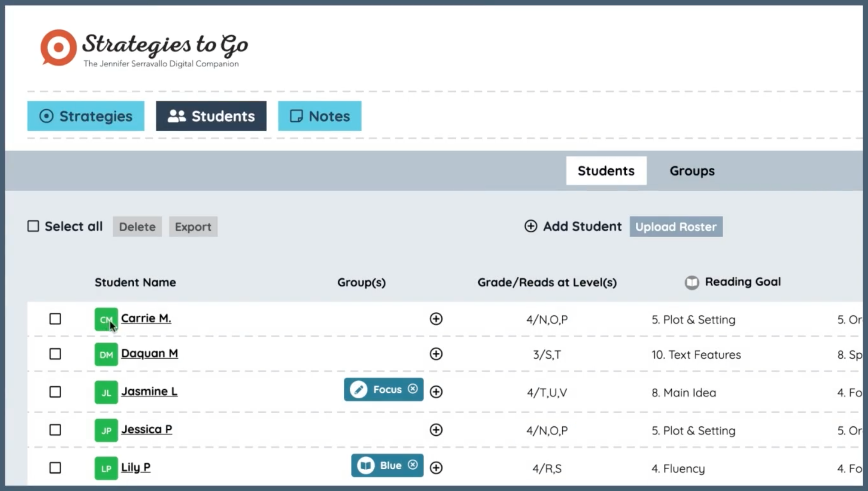The height and width of the screenshot is (491, 868).
Task: Click the Reading Goal book icon
Action: point(692,283)
